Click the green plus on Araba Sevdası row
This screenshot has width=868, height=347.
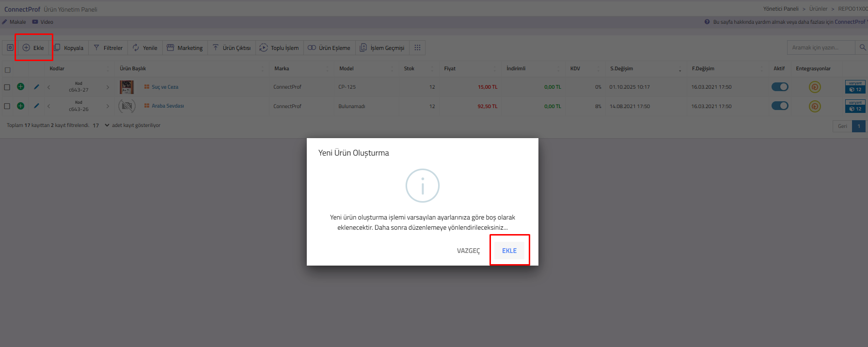coord(20,106)
